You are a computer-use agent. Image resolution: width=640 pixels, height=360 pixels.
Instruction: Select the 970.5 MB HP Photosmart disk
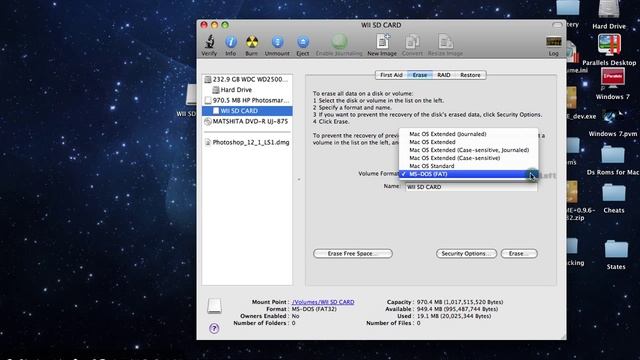[247, 100]
